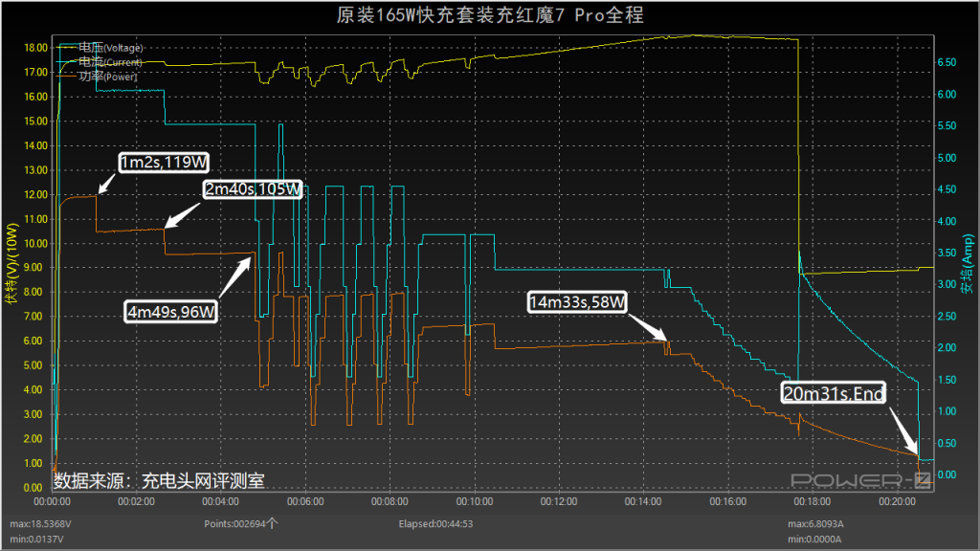Click the 11.00 voltage axis label
Screen dimensions: 980x551
point(35,219)
